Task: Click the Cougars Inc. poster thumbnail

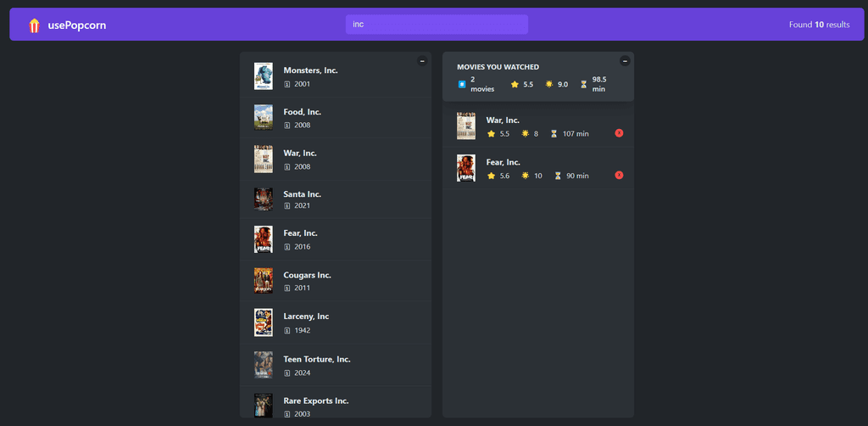Action: (x=264, y=281)
